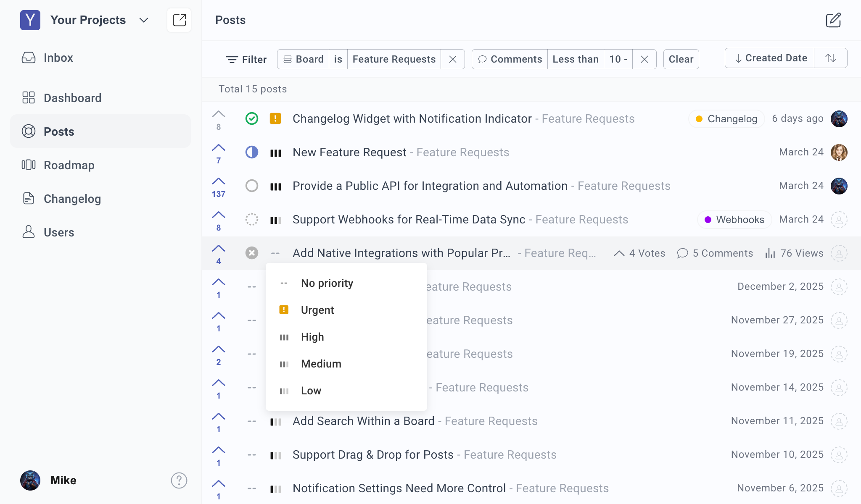Click the help question mark icon
Image resolution: width=861 pixels, height=504 pixels.
coord(179,480)
